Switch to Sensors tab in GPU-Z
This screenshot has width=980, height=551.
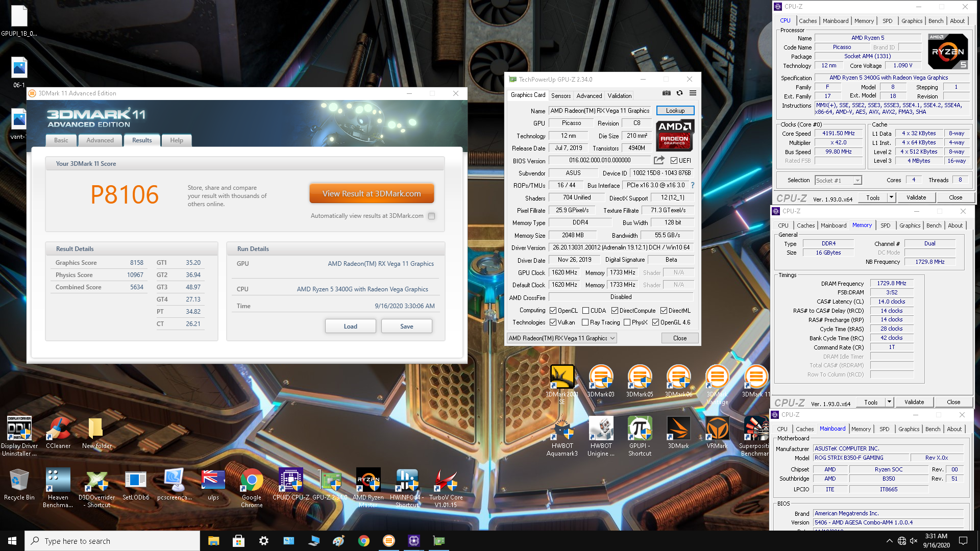[x=561, y=95]
